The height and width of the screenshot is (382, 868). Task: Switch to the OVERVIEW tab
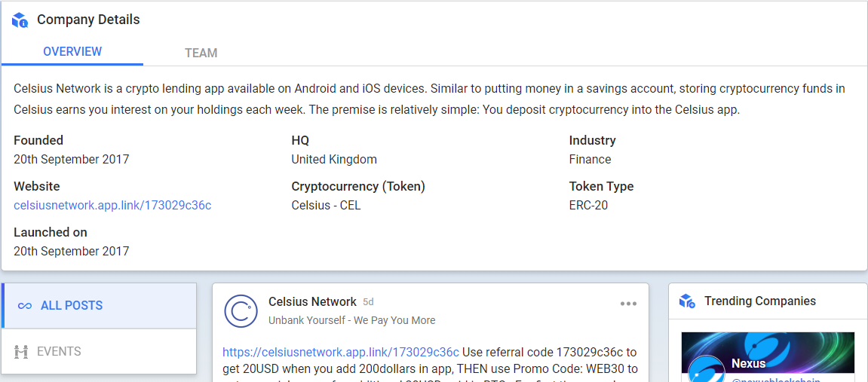click(x=72, y=52)
